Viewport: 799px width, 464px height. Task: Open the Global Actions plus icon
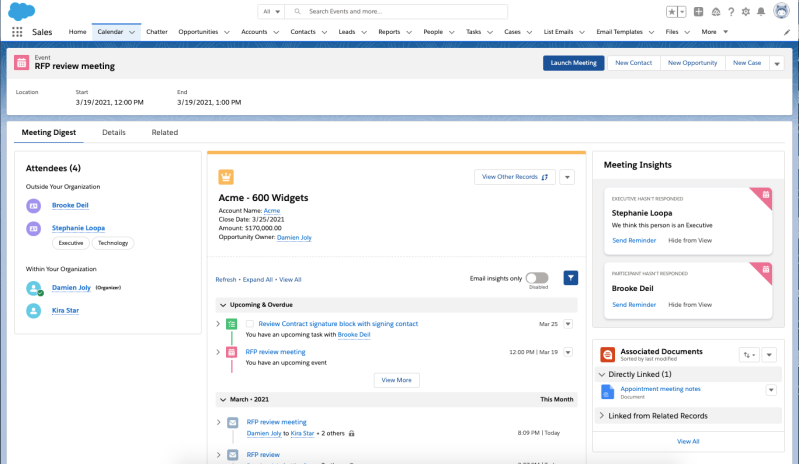tap(699, 12)
